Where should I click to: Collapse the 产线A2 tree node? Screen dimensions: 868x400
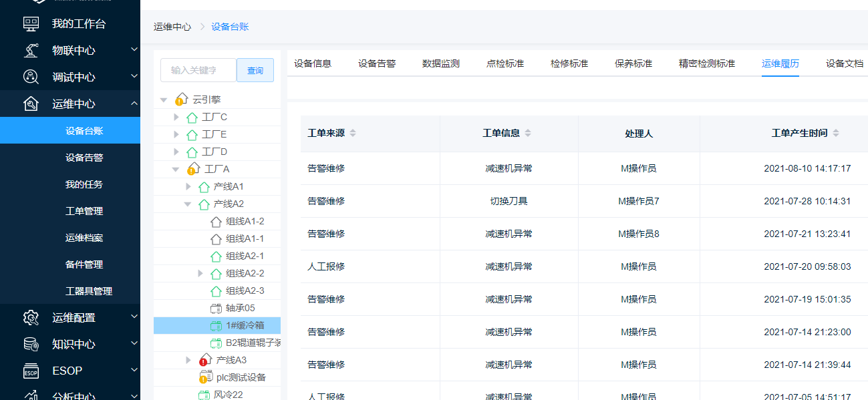[x=188, y=204]
